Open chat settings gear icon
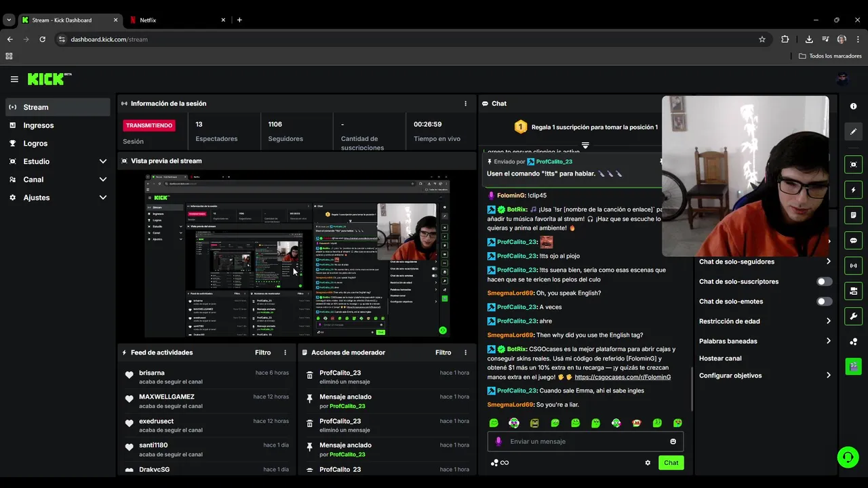The height and width of the screenshot is (488, 868). 648,463
